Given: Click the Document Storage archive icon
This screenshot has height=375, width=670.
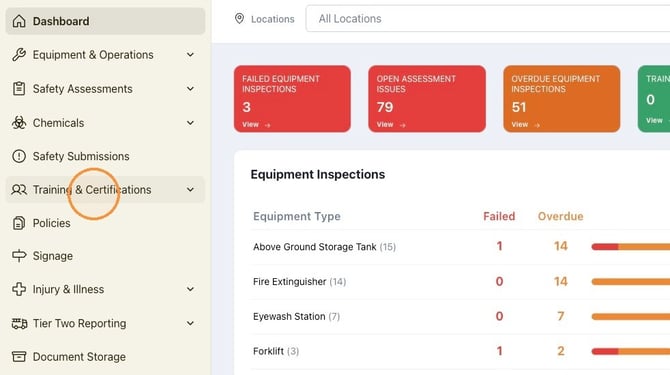Looking at the screenshot, I should pyautogui.click(x=19, y=357).
